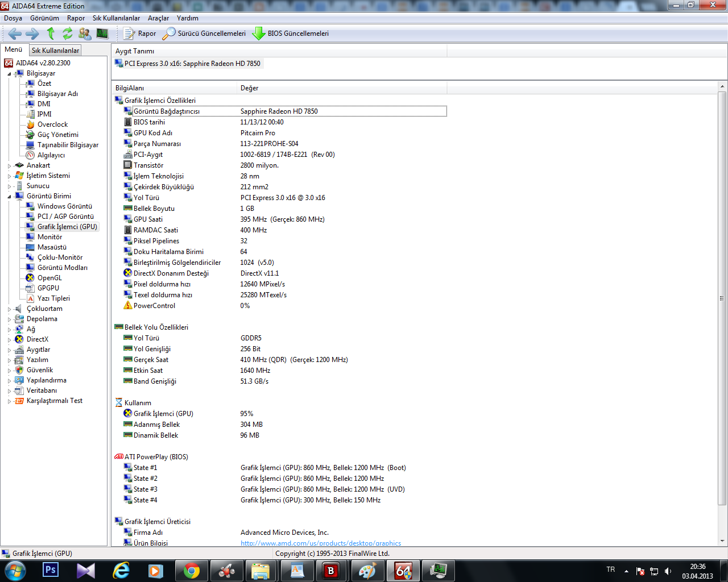Expand the Karşılaştırmalı Test node
The height and width of the screenshot is (582, 728).
9,401
